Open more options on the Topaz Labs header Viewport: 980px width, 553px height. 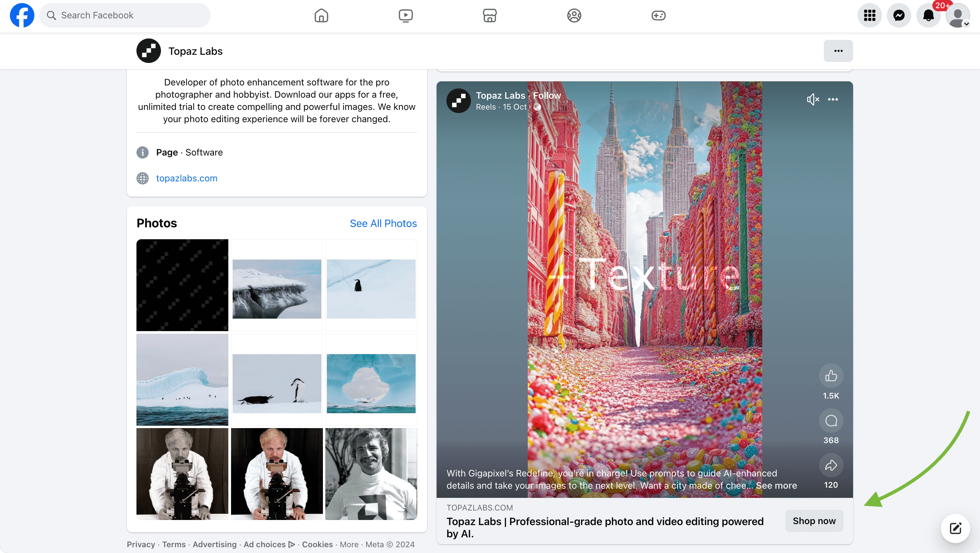point(838,51)
